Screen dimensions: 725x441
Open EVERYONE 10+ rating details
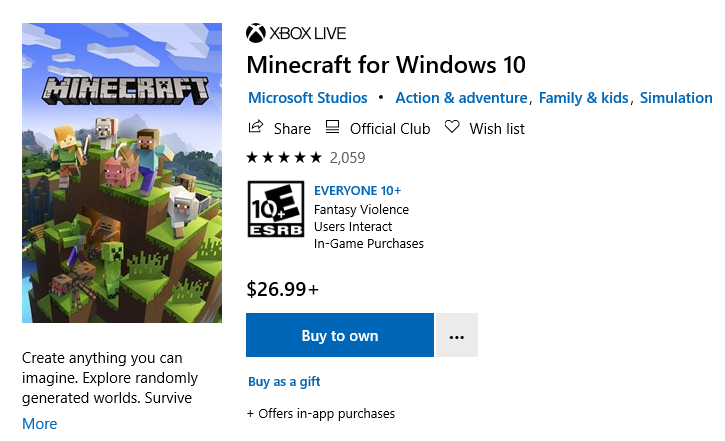pyautogui.click(x=357, y=190)
